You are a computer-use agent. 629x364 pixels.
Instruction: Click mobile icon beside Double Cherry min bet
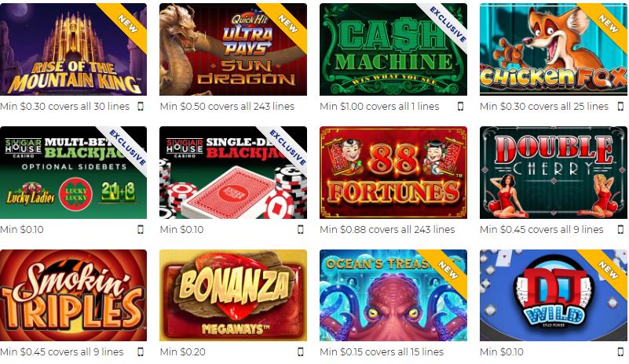tap(620, 229)
